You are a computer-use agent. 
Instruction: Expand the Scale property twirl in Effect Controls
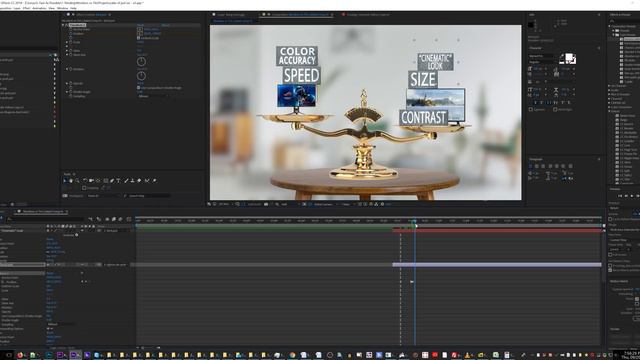(67, 42)
